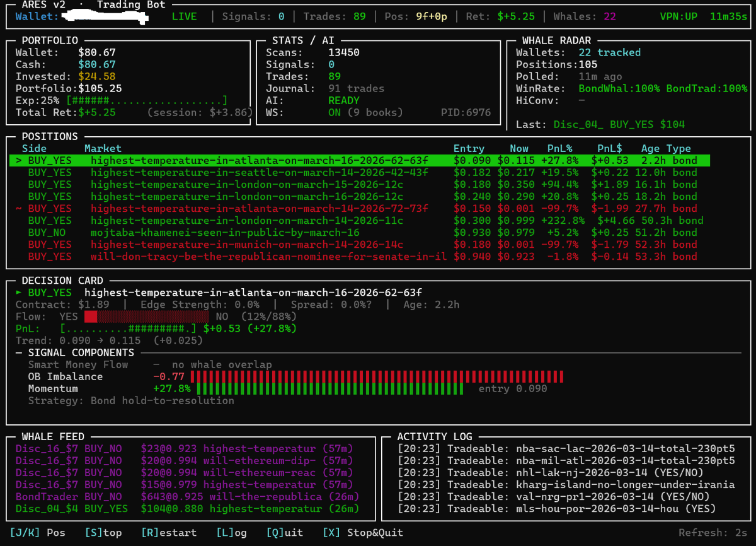This screenshot has height=546, width=756.
Task: Click the nba-mil-atl tradeable log entry
Action: (x=566, y=461)
